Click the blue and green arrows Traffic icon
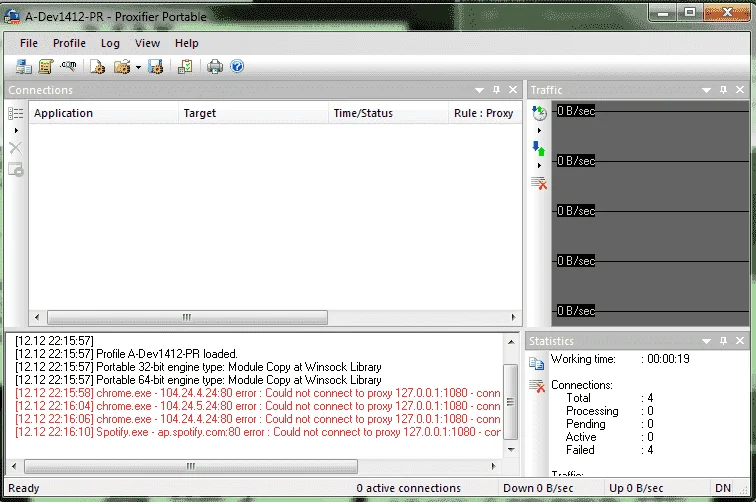Viewport: 756px width, 502px height. point(539,148)
